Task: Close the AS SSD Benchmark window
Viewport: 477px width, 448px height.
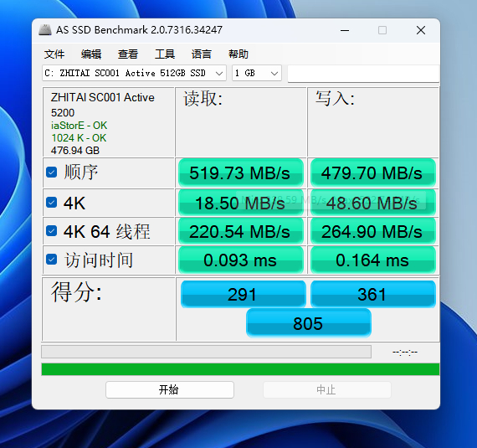Action: [x=421, y=30]
